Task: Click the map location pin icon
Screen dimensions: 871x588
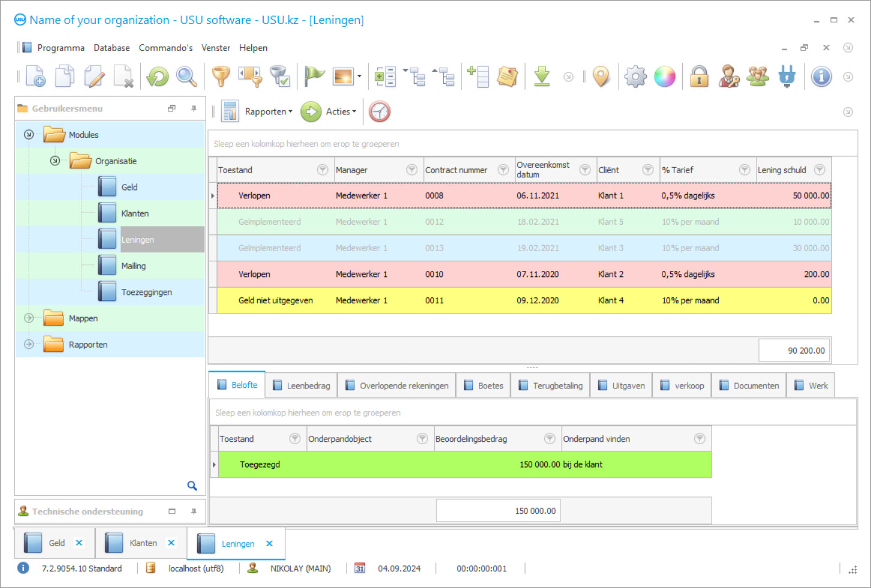Action: (x=601, y=77)
